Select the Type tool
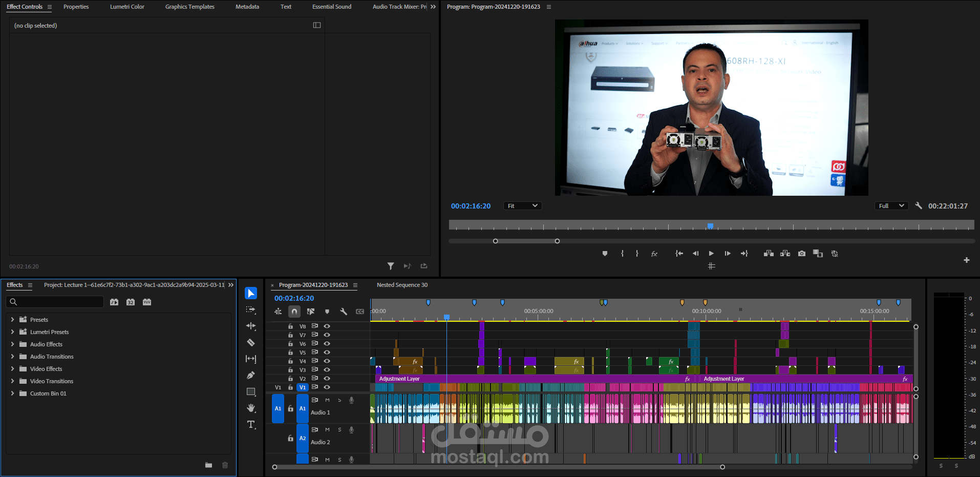980x477 pixels. 251,424
